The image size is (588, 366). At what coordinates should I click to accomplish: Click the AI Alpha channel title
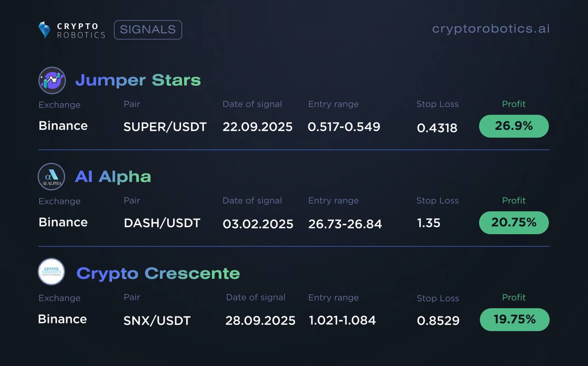113,177
